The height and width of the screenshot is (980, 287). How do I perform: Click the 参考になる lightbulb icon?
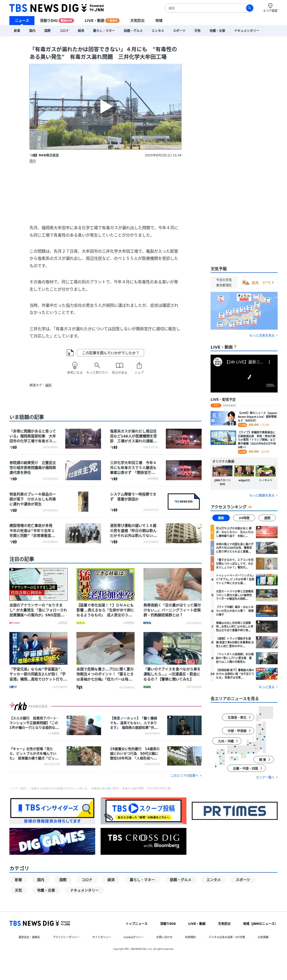(75, 365)
